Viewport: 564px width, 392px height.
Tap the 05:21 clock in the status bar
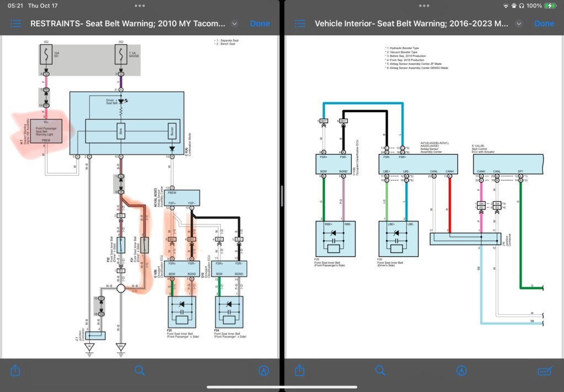click(x=15, y=6)
